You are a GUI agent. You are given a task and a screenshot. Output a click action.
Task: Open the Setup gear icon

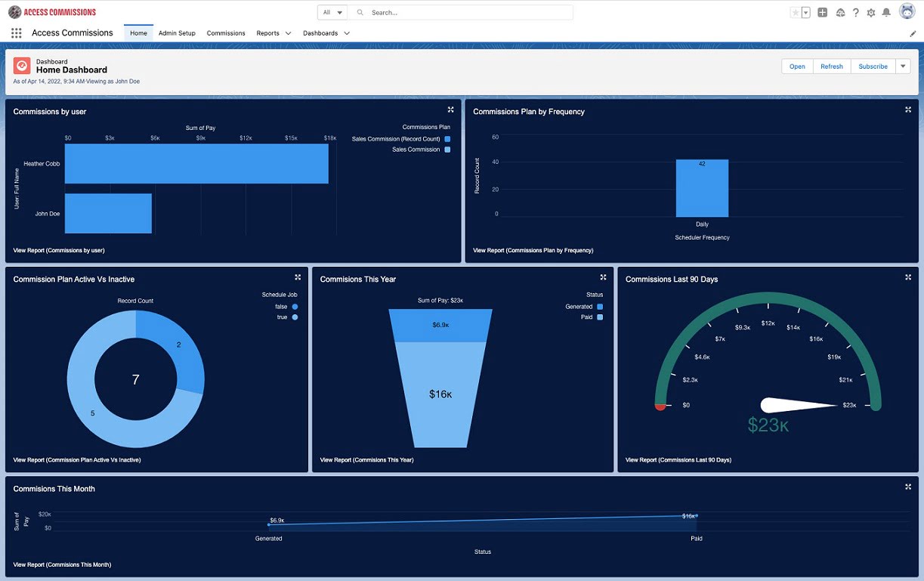(871, 13)
